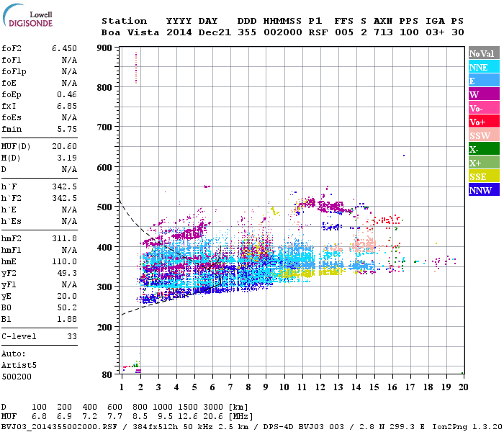Click the foF2 value 6.450
Screen dimensions: 504x432
(64, 48)
